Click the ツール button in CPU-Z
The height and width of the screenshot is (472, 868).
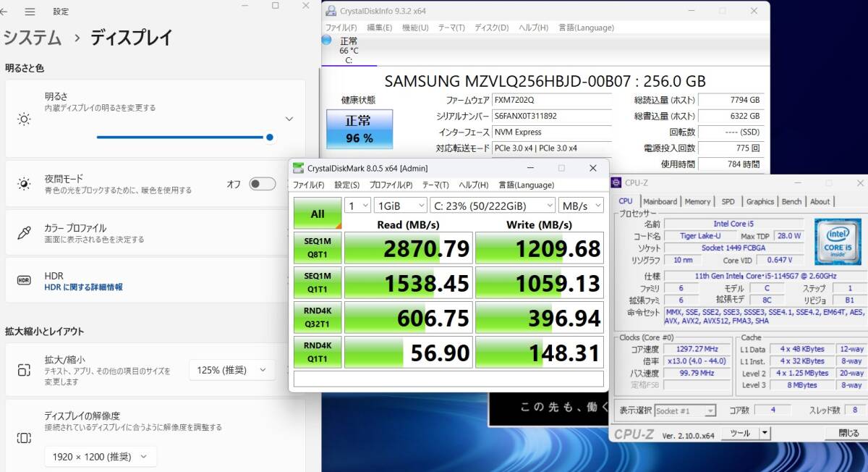(x=739, y=433)
